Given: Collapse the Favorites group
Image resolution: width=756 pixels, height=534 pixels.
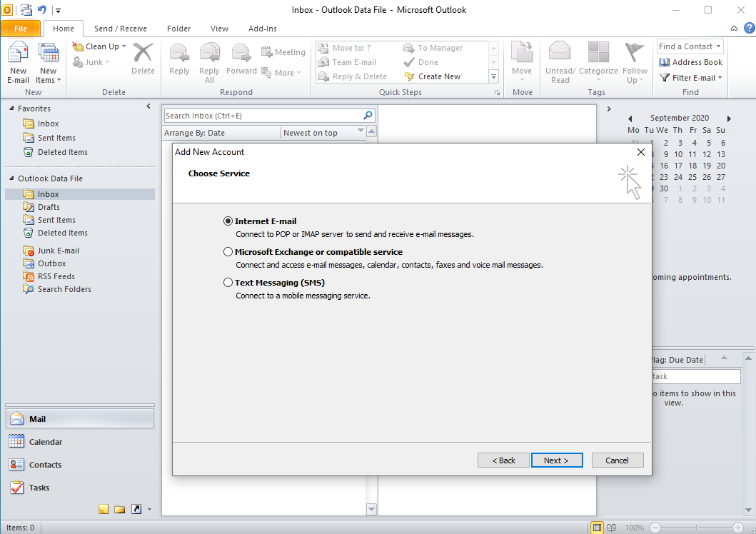Looking at the screenshot, I should point(11,109).
